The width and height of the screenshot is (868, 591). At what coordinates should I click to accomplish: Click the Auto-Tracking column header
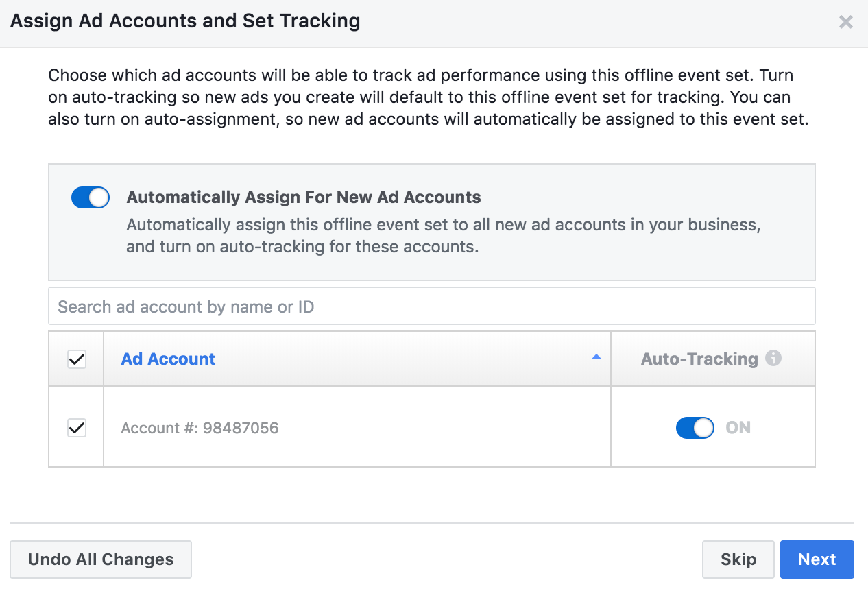point(699,359)
